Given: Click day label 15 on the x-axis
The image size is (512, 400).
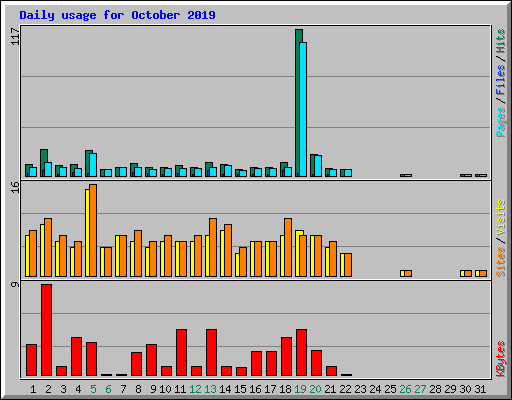Looking at the screenshot, I should pos(240,389).
